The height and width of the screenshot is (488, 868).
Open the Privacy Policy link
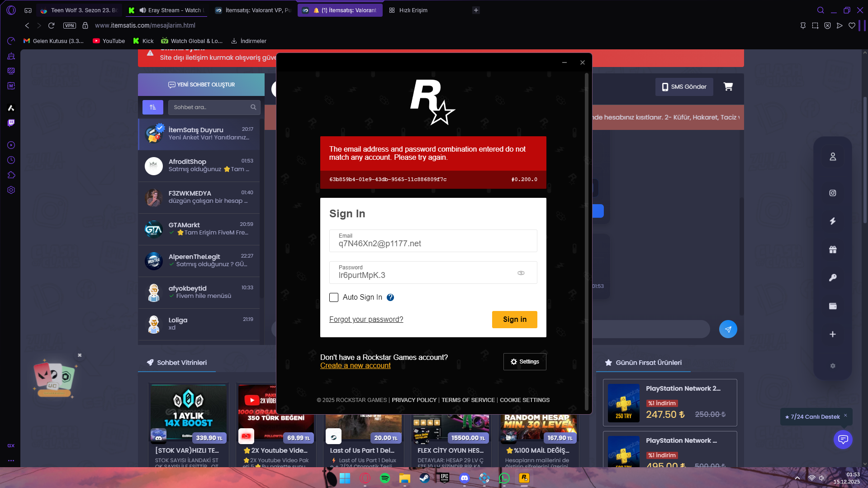[414, 400]
